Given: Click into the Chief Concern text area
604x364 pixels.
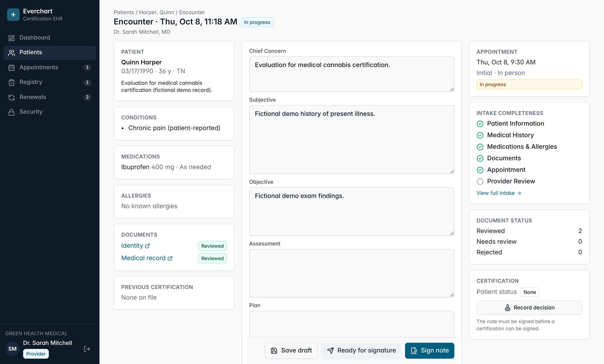Looking at the screenshot, I should tap(352, 74).
